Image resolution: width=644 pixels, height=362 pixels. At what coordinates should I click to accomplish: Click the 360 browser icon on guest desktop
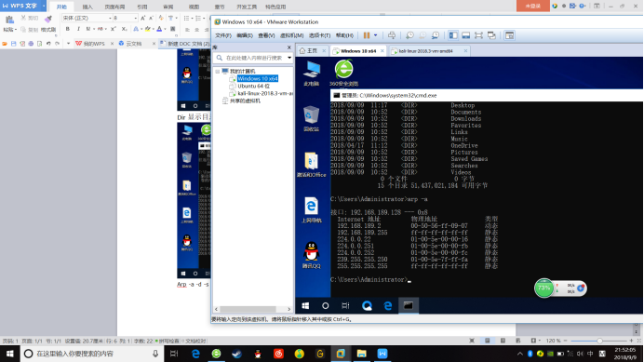pos(343,70)
